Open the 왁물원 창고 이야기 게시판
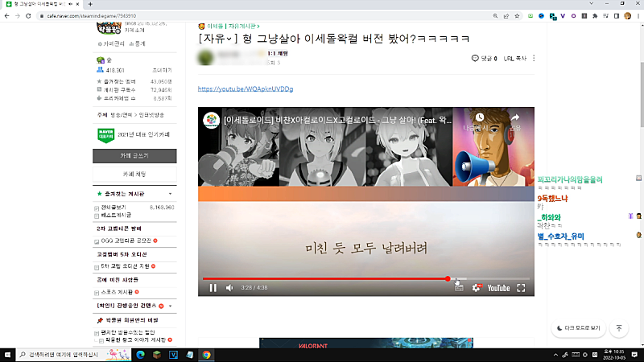Image resolution: width=644 pixels, height=362 pixels. coord(135,339)
